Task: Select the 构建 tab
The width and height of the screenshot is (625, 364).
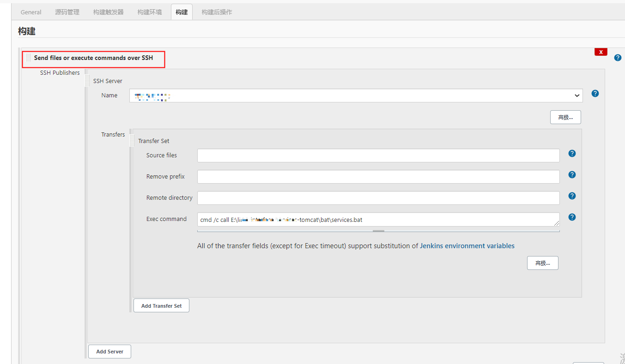Action: pos(182,12)
